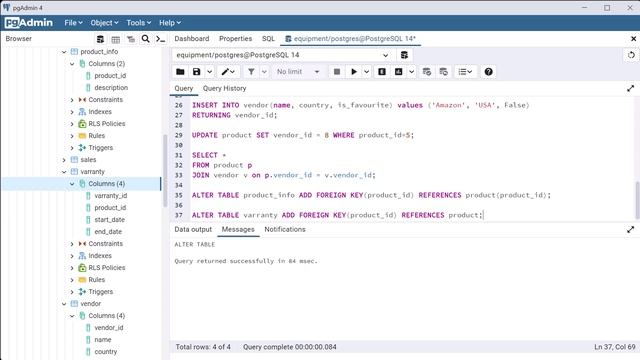640x360 pixels.
Task: Open the Macros list icon
Action: (465, 72)
